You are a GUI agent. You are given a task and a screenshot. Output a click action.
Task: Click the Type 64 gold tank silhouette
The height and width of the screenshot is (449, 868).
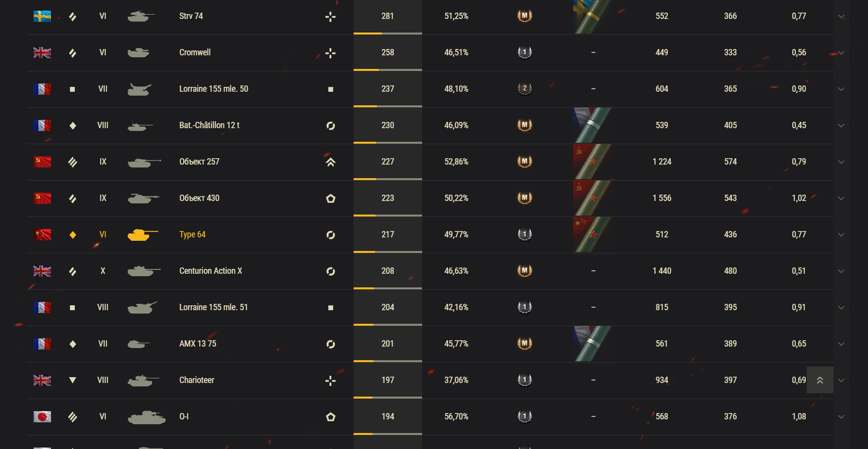pos(143,234)
